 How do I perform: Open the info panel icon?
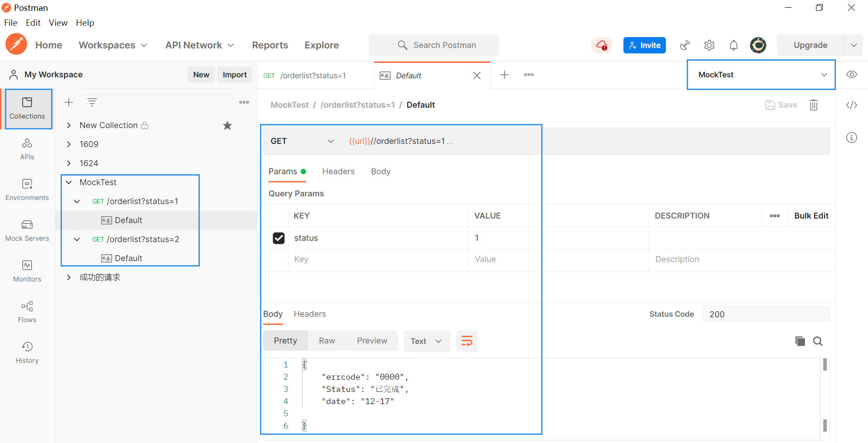(x=852, y=138)
